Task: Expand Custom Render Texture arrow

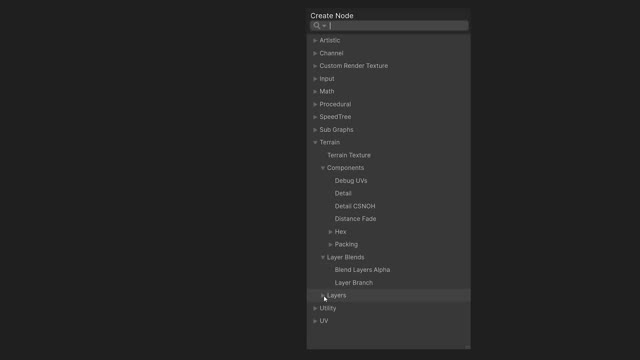Action: pos(315,66)
